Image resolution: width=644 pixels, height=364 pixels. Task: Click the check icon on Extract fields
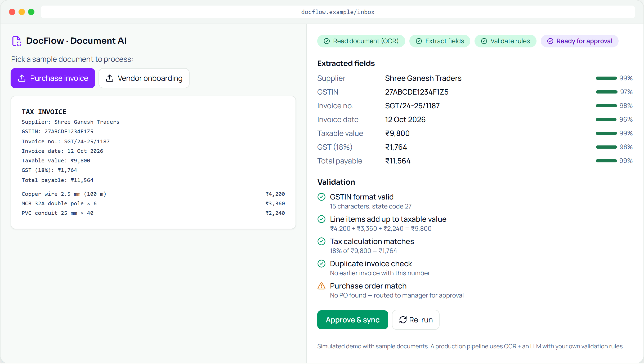419,41
